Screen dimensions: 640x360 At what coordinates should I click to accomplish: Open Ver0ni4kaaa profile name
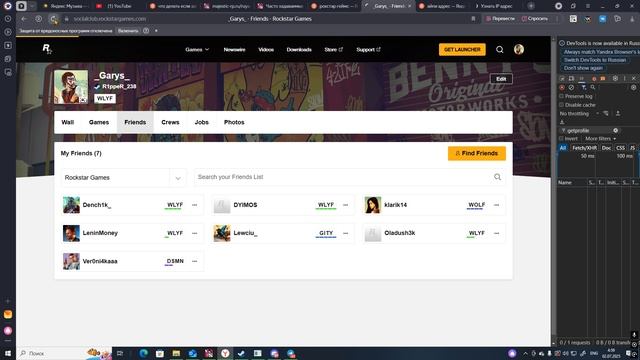tap(100, 261)
